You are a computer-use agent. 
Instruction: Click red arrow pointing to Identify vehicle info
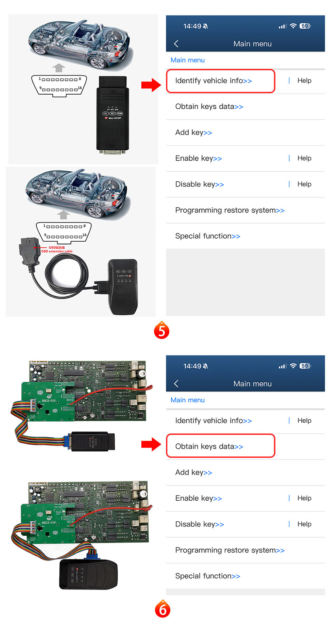151,85
